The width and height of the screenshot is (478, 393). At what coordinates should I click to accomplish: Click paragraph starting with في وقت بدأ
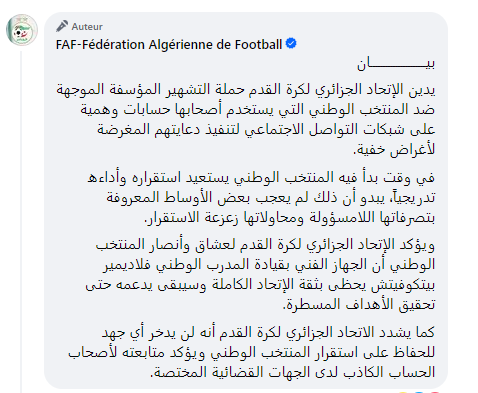coord(261,197)
